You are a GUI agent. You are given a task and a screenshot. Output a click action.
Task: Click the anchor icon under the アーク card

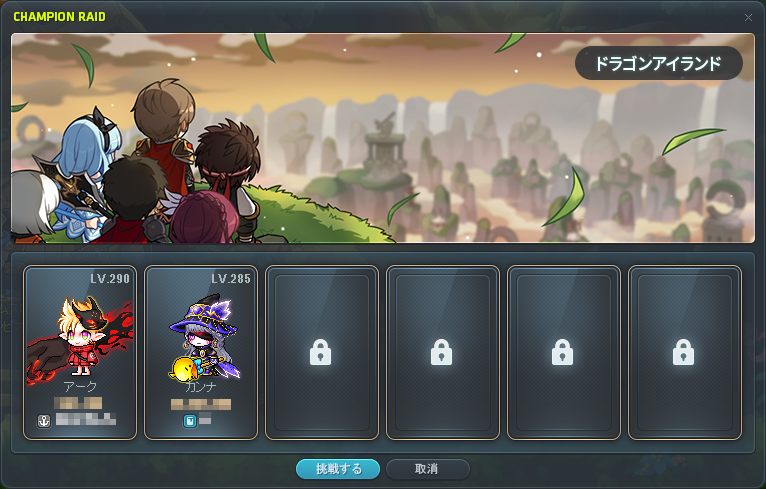(44, 421)
